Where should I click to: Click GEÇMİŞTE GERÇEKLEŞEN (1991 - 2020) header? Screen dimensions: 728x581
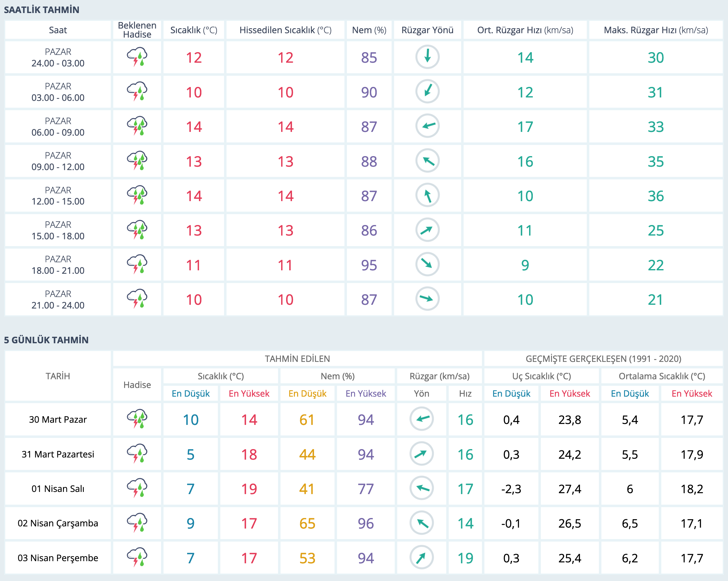pos(603,359)
